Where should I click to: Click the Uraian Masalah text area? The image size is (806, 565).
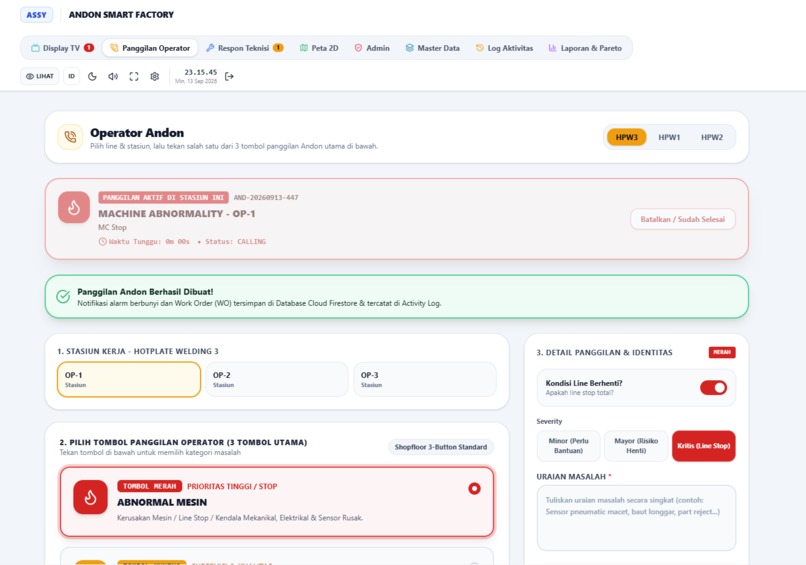[x=636, y=518]
